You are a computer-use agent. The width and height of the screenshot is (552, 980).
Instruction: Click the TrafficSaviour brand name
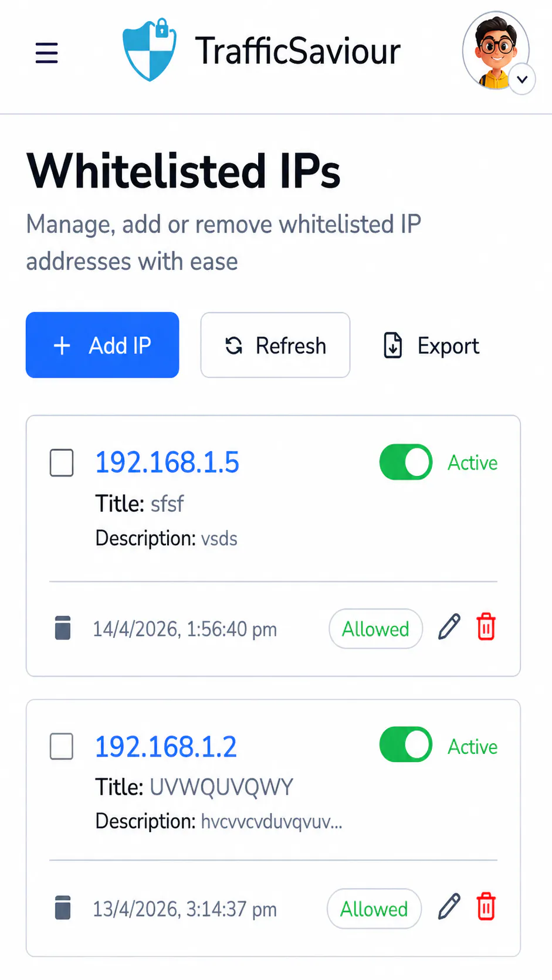298,51
